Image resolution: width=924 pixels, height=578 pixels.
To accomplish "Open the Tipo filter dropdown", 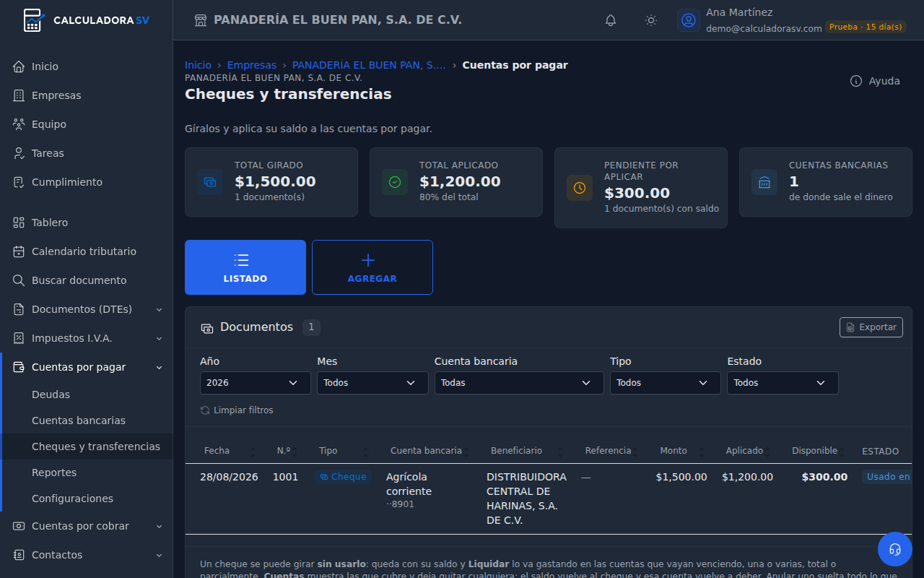I will [x=666, y=383].
